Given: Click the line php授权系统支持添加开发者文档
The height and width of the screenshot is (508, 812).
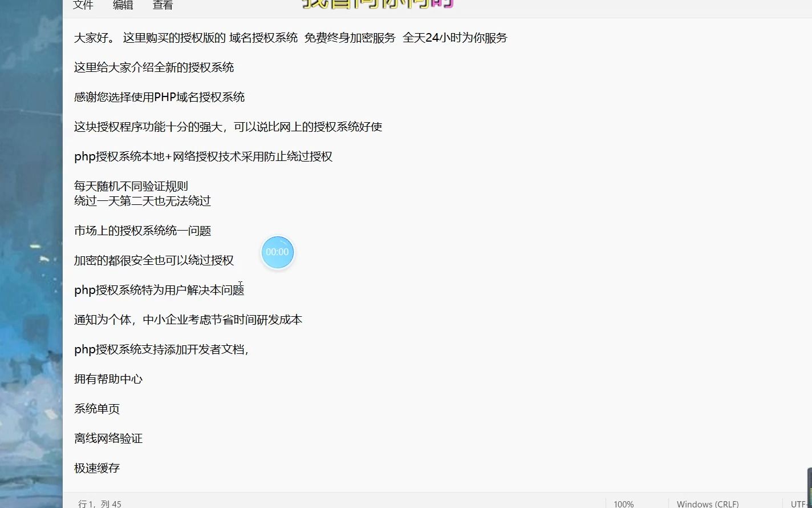Looking at the screenshot, I should click(x=161, y=349).
